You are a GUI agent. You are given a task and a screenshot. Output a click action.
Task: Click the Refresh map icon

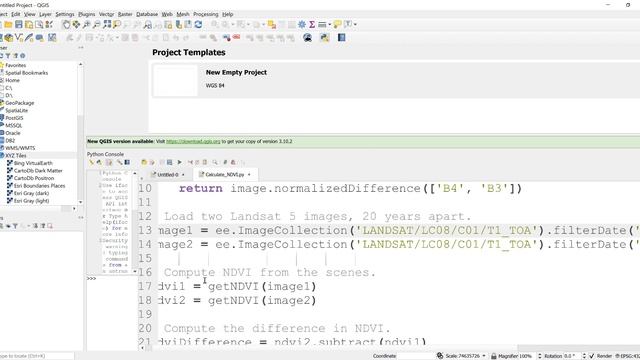198,24
